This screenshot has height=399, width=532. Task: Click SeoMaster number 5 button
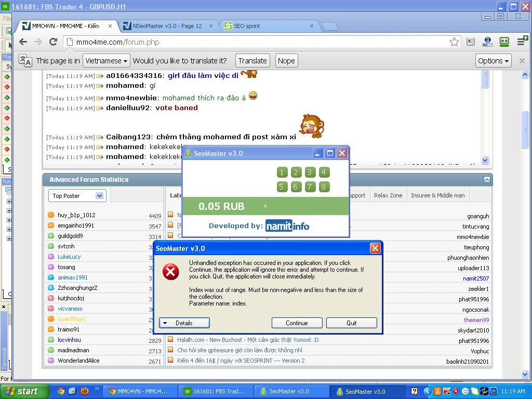tap(282, 187)
